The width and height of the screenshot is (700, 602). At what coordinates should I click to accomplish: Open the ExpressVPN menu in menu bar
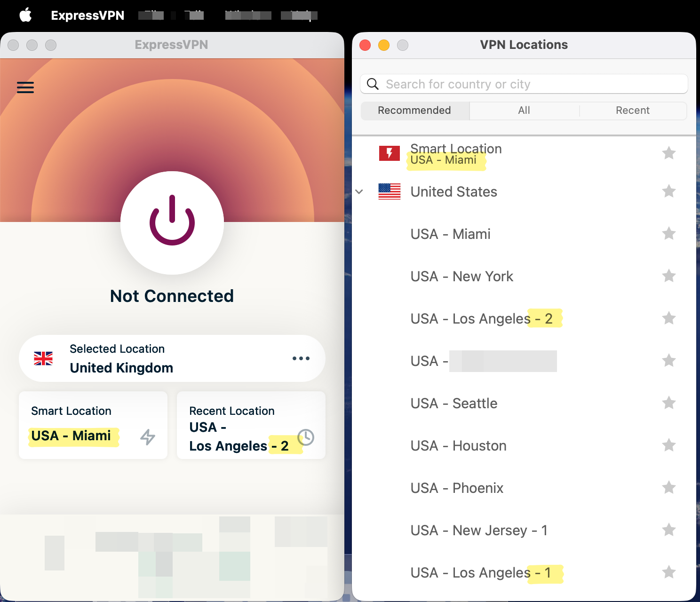(x=87, y=16)
